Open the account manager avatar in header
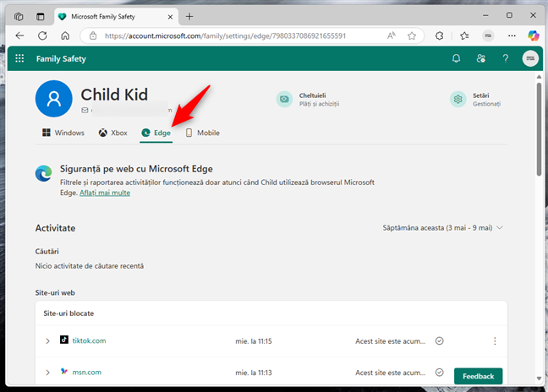548x392 pixels. pos(530,58)
